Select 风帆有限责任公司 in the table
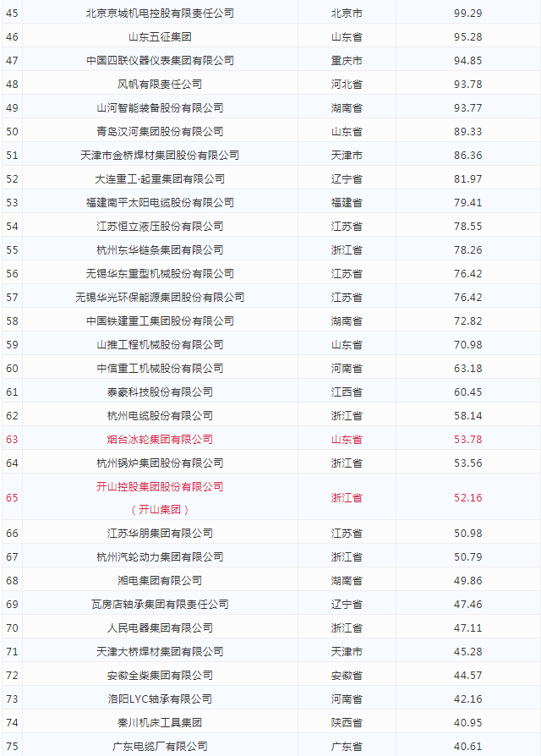Image resolution: width=541 pixels, height=756 pixels. [x=160, y=84]
